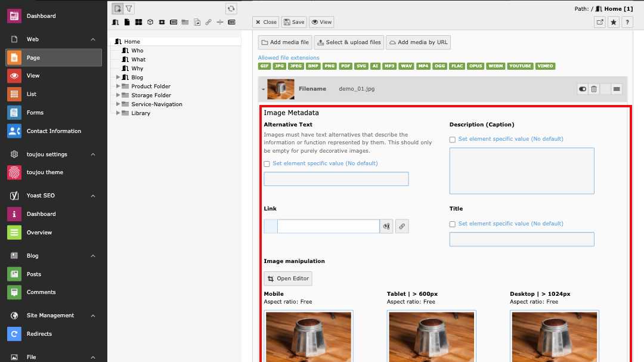
Task: Delete the demo_01.jpg file reference
Action: [x=594, y=89]
